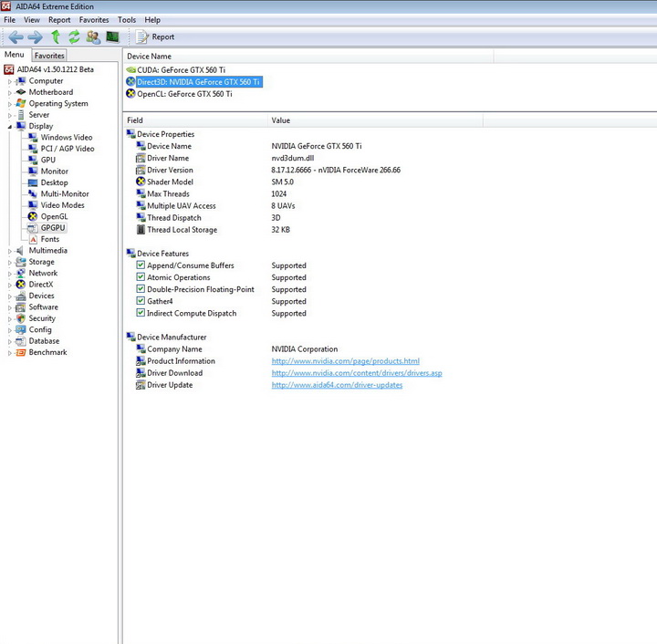Open the Tools menu
Screen dimensions: 657x644
click(127, 20)
